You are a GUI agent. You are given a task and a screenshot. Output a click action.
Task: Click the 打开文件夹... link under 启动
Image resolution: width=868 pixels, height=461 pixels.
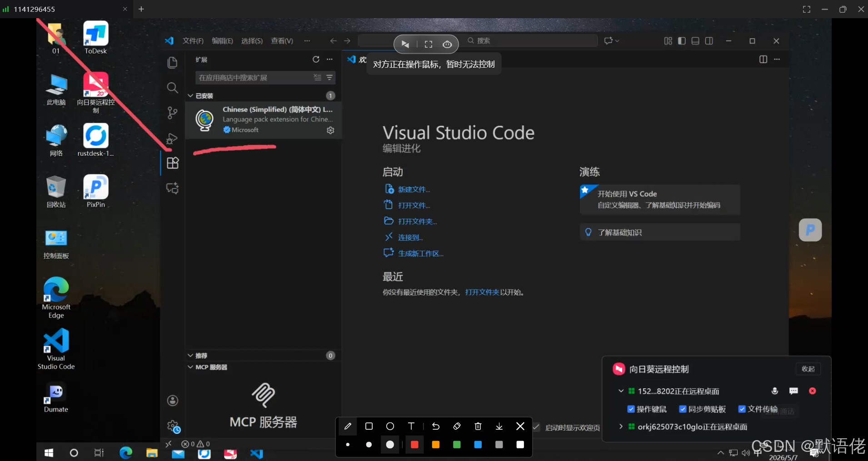tap(417, 222)
